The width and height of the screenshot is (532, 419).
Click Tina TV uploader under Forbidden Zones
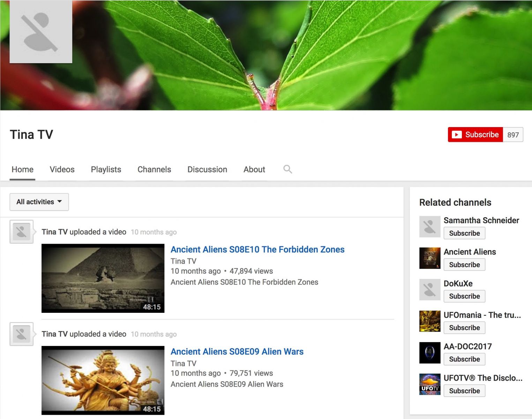tap(183, 261)
